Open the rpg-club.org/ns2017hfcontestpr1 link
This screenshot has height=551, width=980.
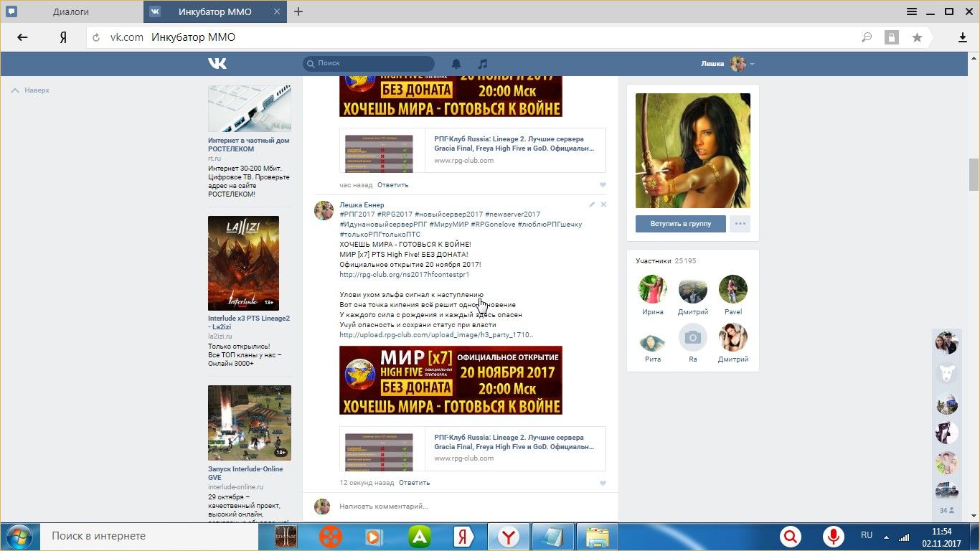(x=404, y=275)
